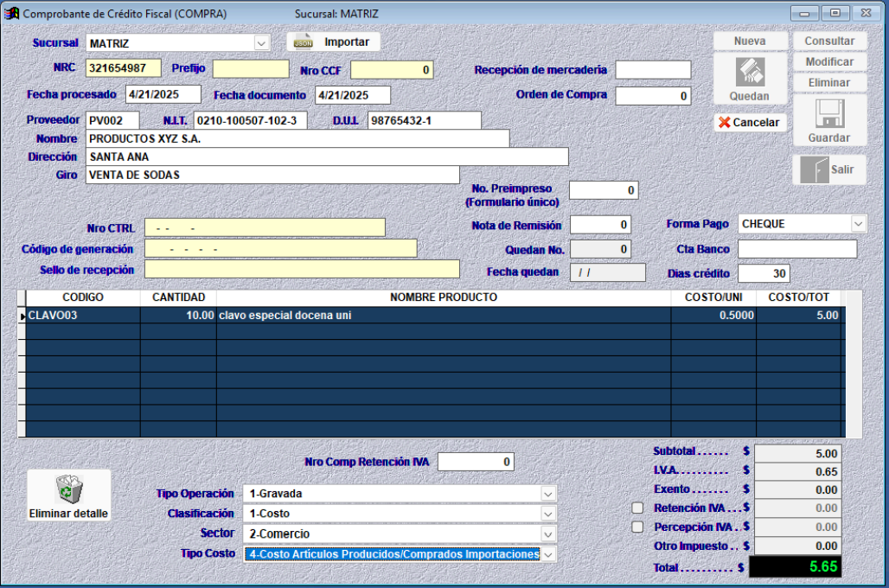Click the Nueva button
The image size is (889, 588).
click(750, 42)
